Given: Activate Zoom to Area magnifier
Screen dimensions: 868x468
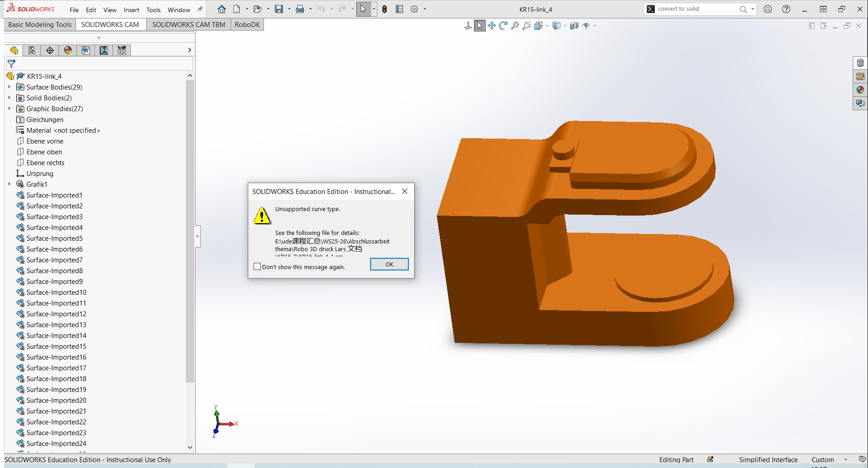Looking at the screenshot, I should (x=527, y=26).
